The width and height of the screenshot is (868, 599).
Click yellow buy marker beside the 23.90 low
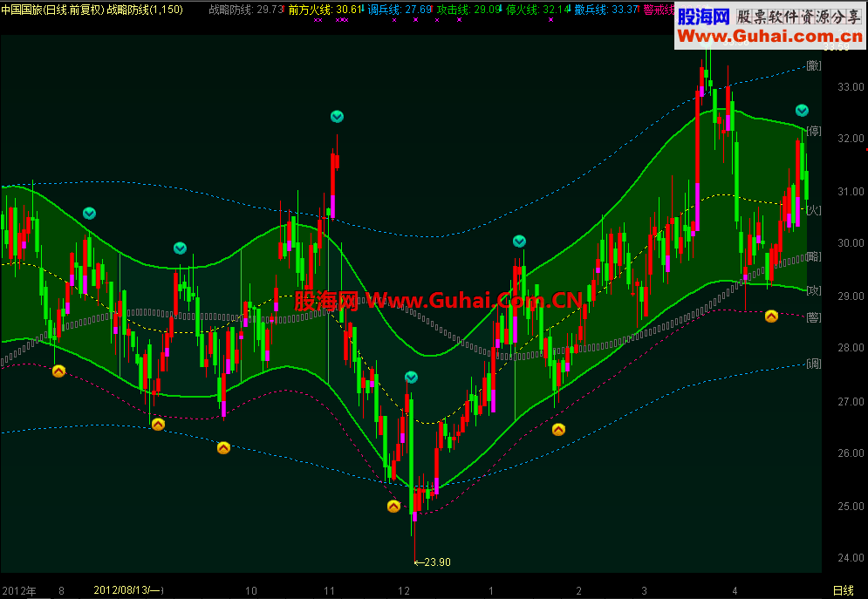[x=393, y=506]
